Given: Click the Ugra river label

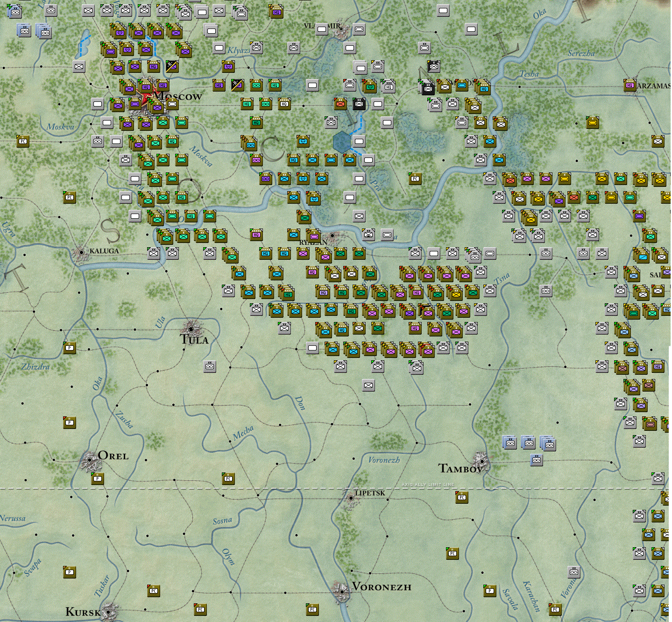Looking at the screenshot, I should 8,229.
